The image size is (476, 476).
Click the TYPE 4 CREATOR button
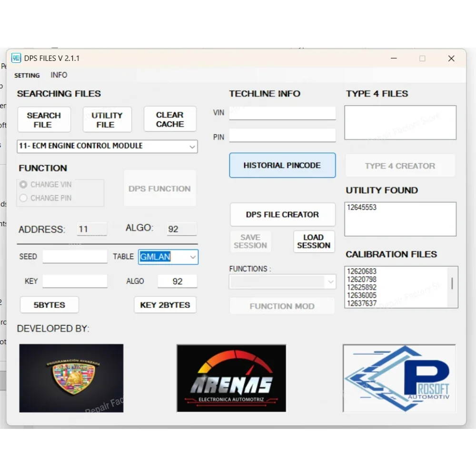click(x=400, y=166)
